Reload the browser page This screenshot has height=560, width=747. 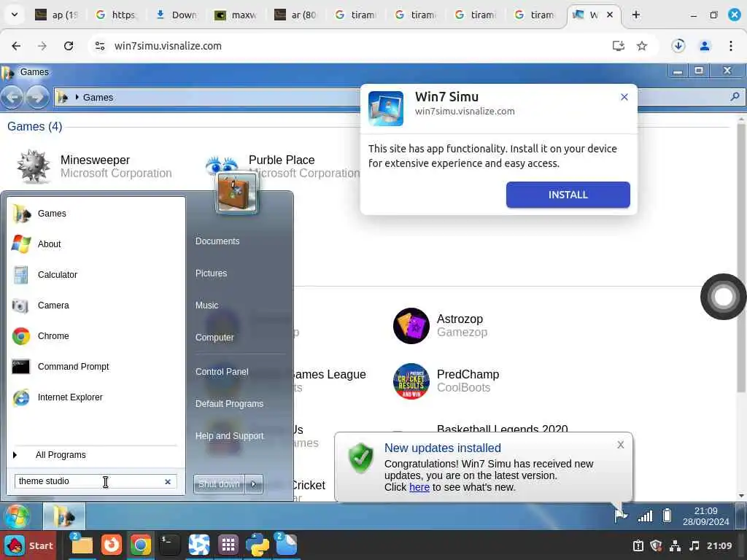pyautogui.click(x=69, y=46)
